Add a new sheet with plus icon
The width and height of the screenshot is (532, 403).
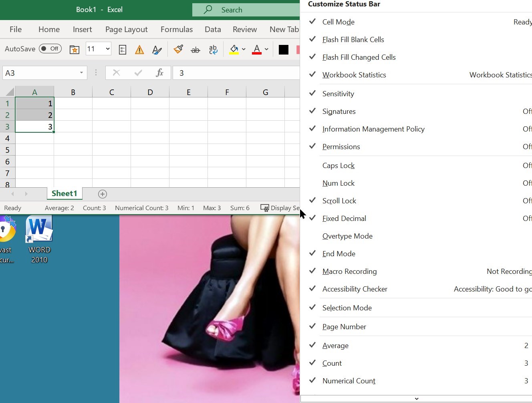[103, 194]
